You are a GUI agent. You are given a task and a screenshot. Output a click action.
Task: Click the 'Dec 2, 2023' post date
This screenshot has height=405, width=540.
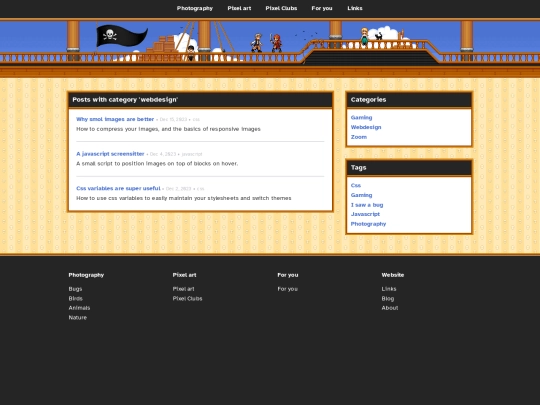click(178, 189)
